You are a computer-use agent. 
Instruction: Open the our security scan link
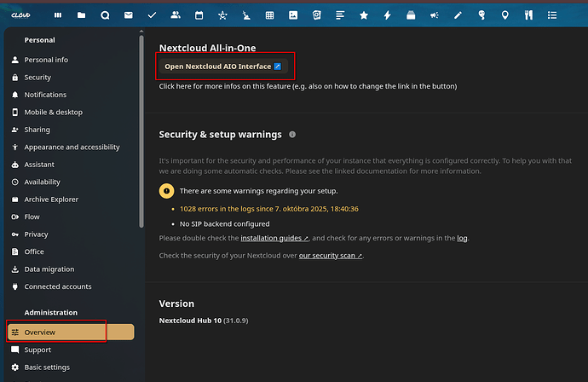[330, 256]
